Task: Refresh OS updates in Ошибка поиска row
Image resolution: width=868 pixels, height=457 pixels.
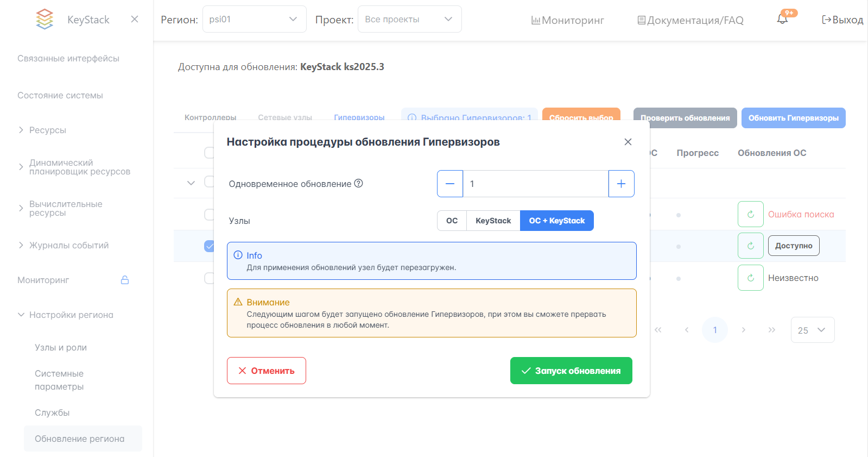Action: (750, 214)
